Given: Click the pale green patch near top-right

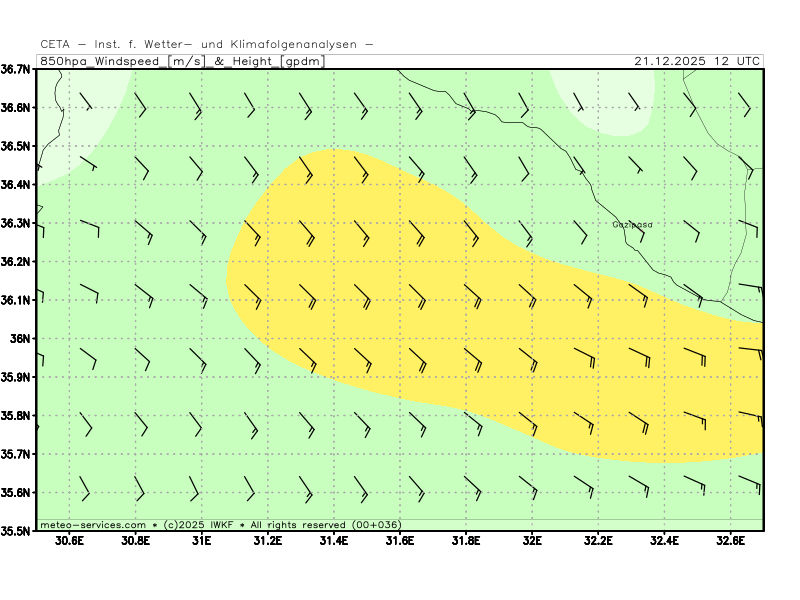Looking at the screenshot, I should click(x=608, y=97).
